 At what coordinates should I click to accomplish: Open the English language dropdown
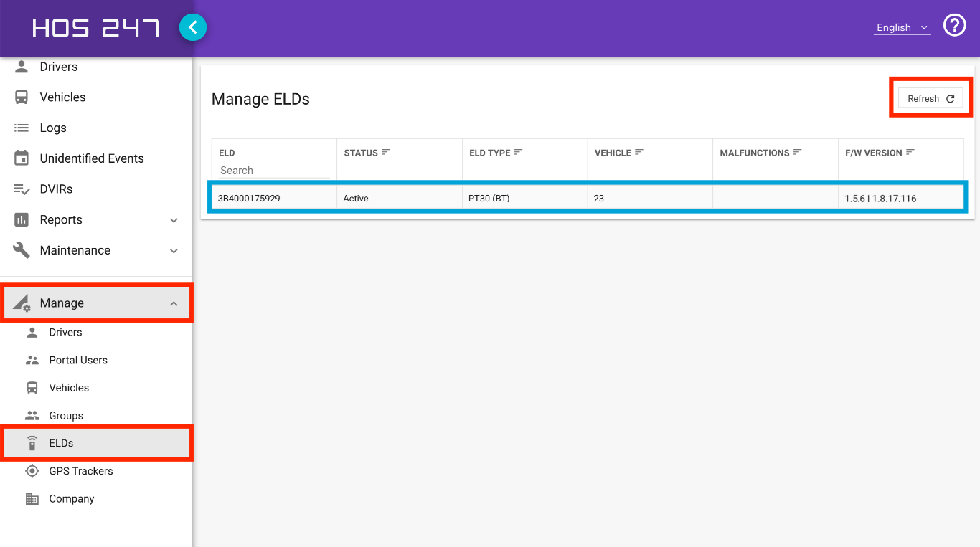[902, 27]
